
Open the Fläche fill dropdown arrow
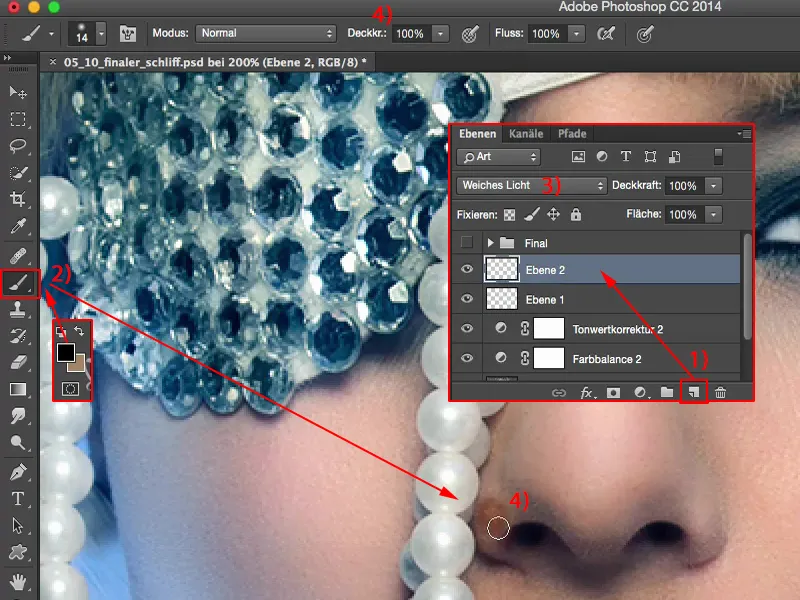(x=713, y=214)
